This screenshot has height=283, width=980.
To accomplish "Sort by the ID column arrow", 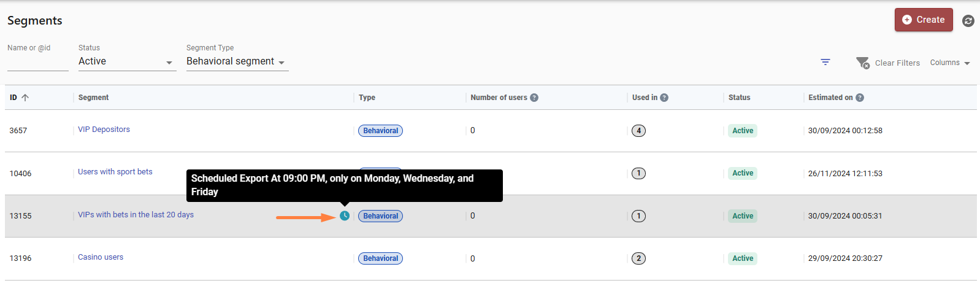I will click(x=25, y=98).
